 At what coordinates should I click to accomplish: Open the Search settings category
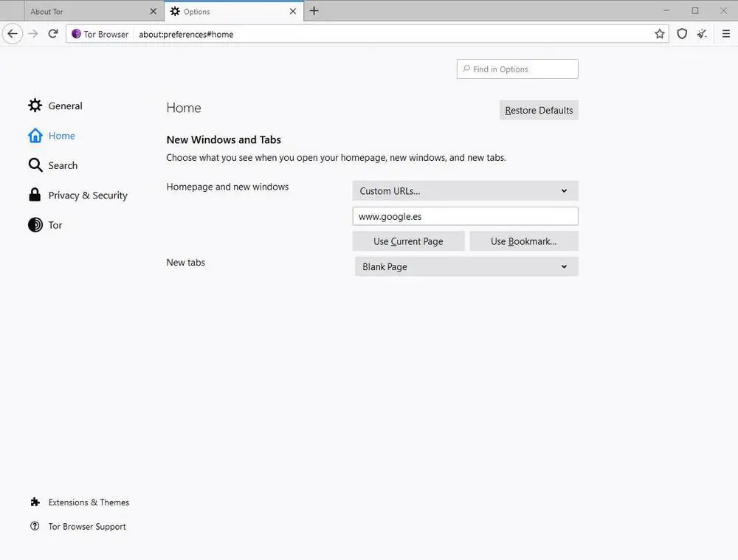click(53, 166)
